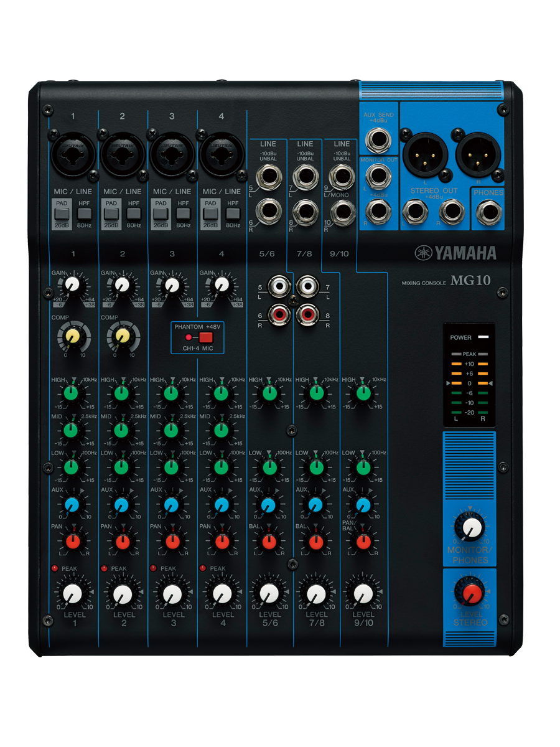
Task: Click the channel 3 GAIN knob
Action: (171, 285)
